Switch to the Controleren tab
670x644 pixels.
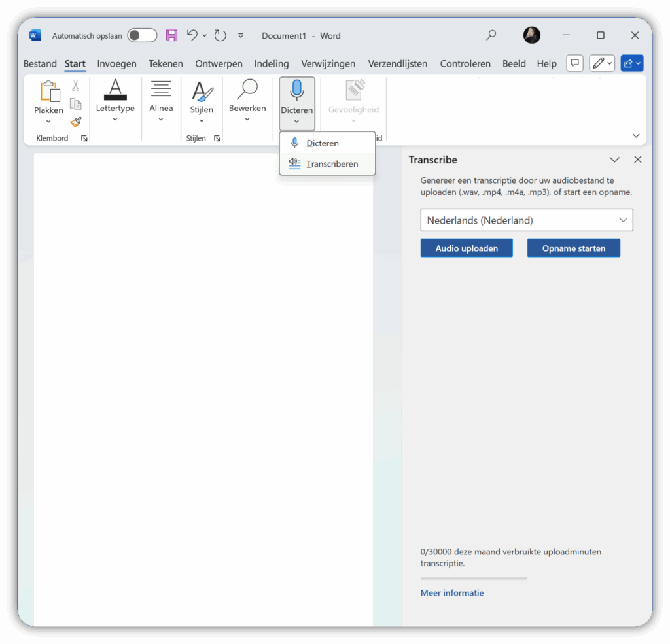point(465,63)
